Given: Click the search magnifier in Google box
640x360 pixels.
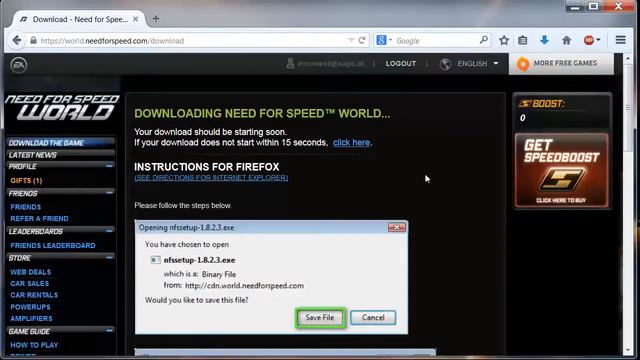Looking at the screenshot, I should pos(484,40).
